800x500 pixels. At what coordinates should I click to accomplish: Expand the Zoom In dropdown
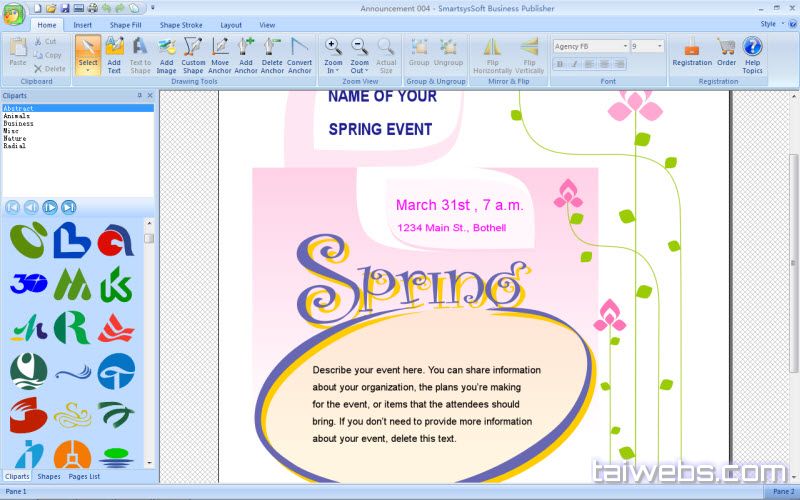pyautogui.click(x=333, y=71)
